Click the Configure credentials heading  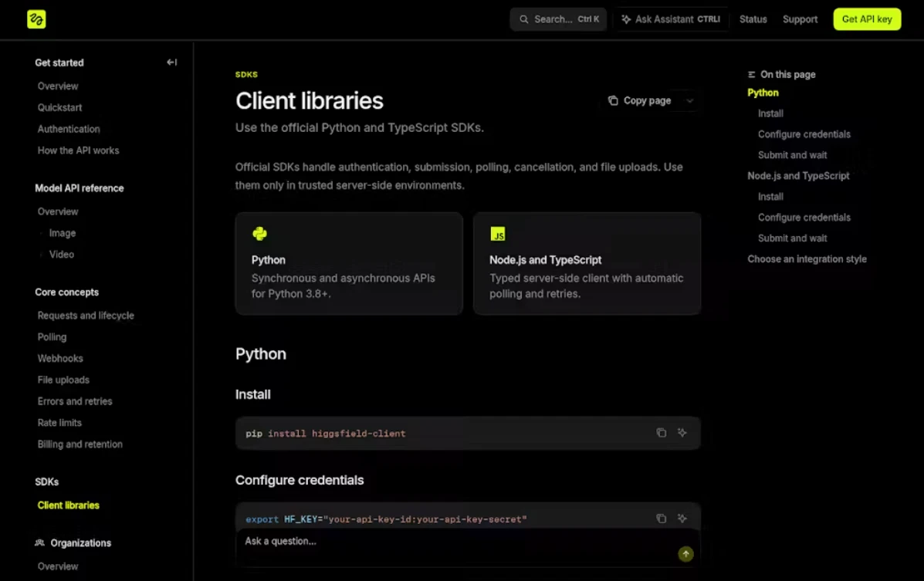pos(300,480)
